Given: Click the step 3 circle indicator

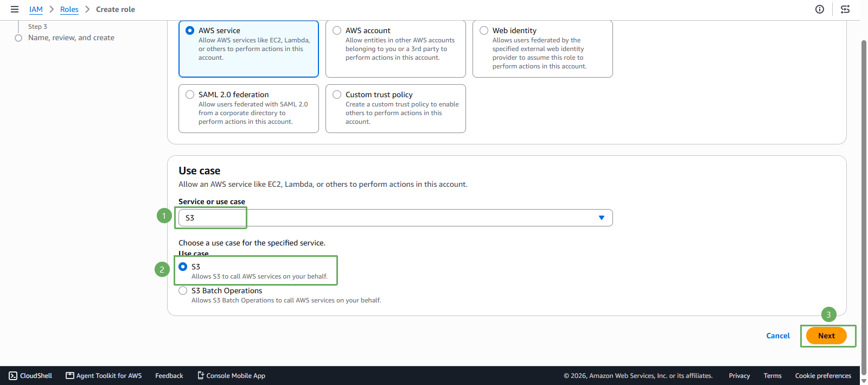Looking at the screenshot, I should (x=18, y=38).
